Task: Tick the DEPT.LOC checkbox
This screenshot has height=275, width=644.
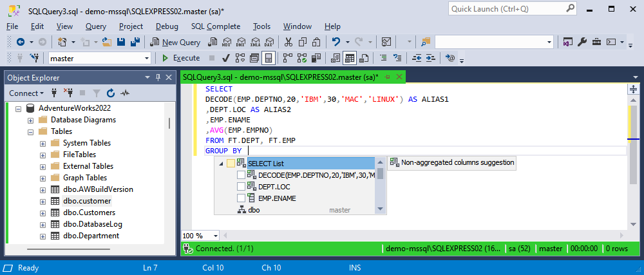Action: (241, 187)
